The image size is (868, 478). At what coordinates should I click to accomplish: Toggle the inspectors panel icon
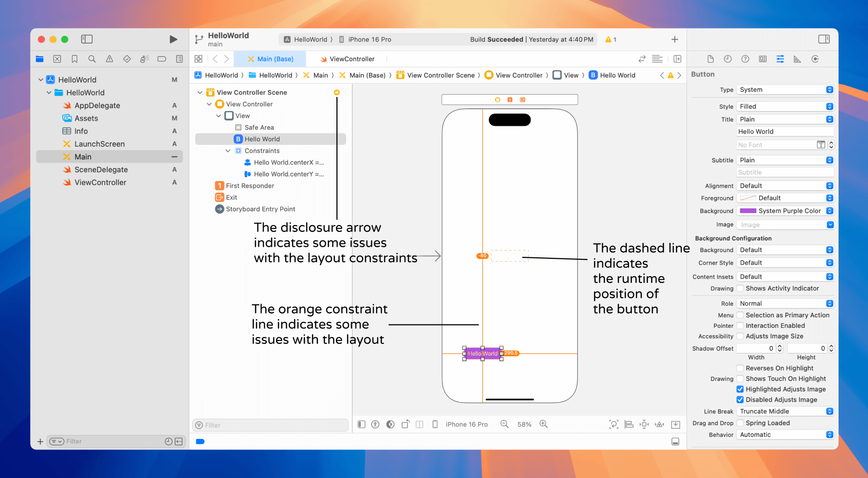pos(824,39)
